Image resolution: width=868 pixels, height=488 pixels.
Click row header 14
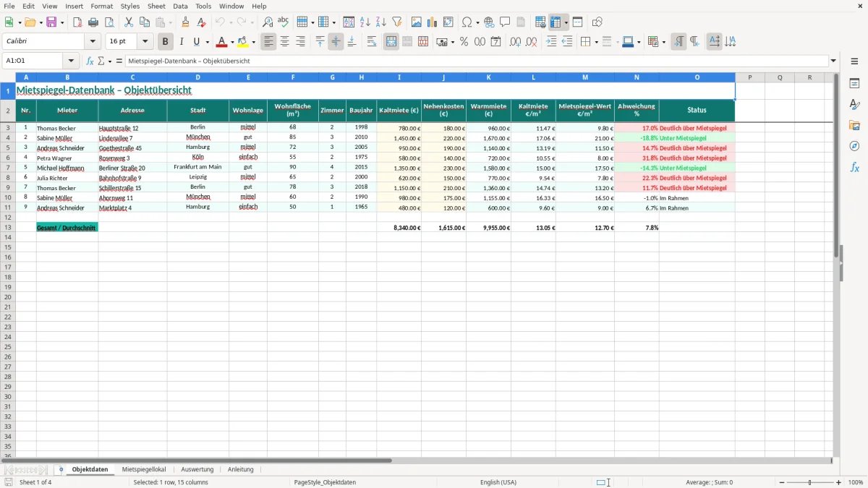[8, 237]
